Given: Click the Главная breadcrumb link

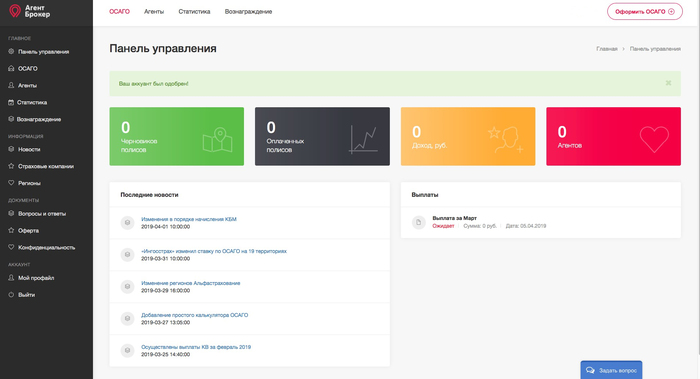Looking at the screenshot, I should pos(607,49).
